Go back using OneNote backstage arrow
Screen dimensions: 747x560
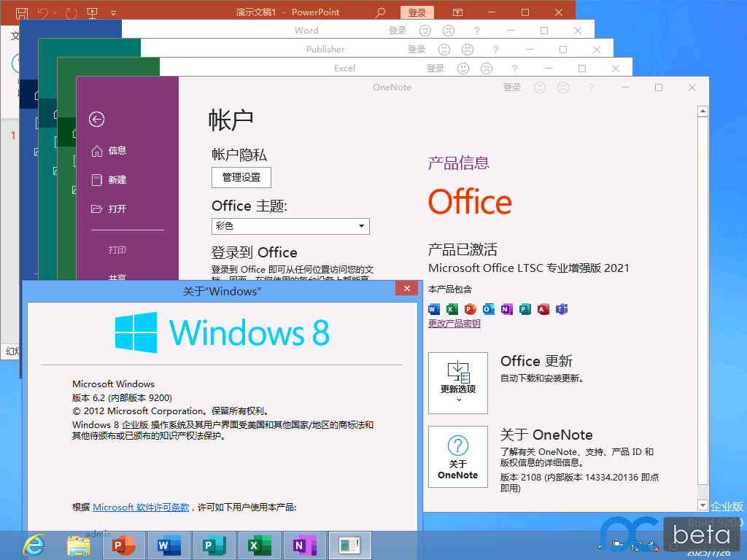click(x=97, y=119)
